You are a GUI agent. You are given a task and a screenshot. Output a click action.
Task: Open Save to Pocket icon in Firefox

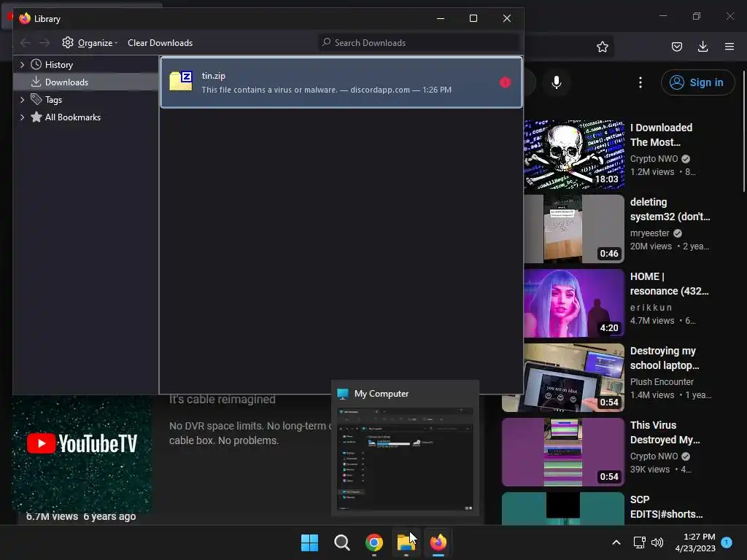(x=676, y=47)
